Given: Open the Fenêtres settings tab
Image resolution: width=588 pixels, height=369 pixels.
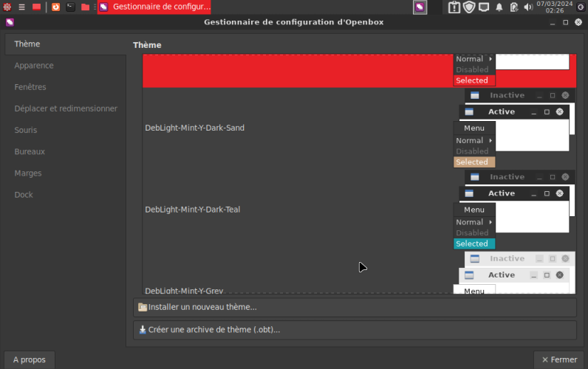Looking at the screenshot, I should pyautogui.click(x=30, y=87).
